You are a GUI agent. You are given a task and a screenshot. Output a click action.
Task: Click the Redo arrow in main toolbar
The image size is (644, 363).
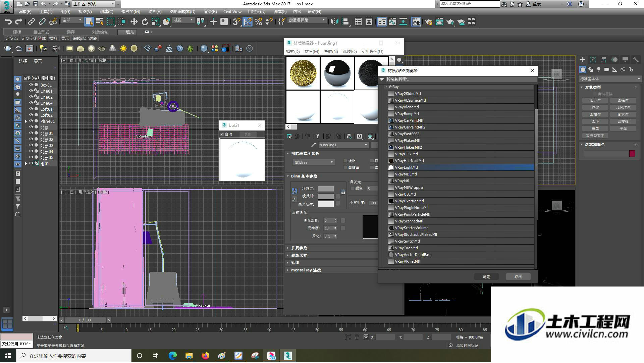[x=18, y=22]
